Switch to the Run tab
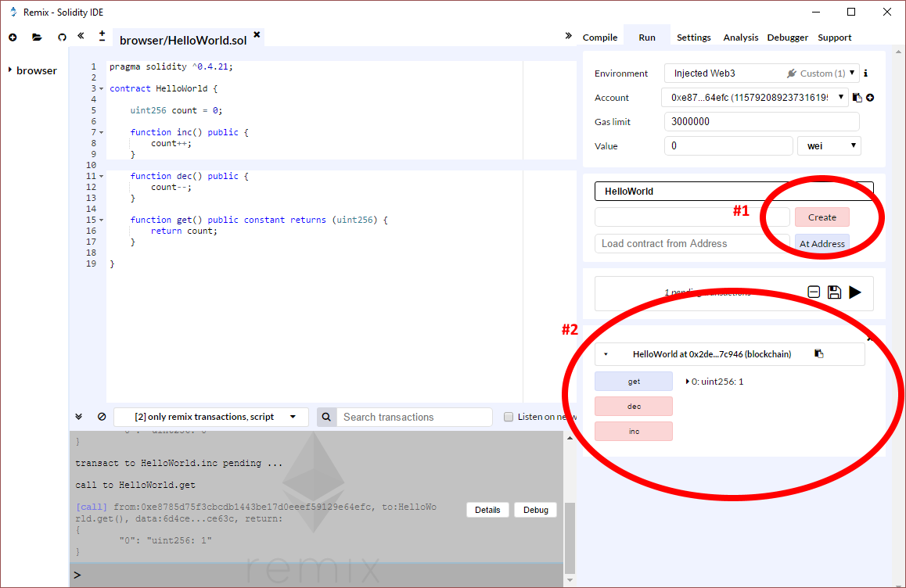 coord(647,38)
